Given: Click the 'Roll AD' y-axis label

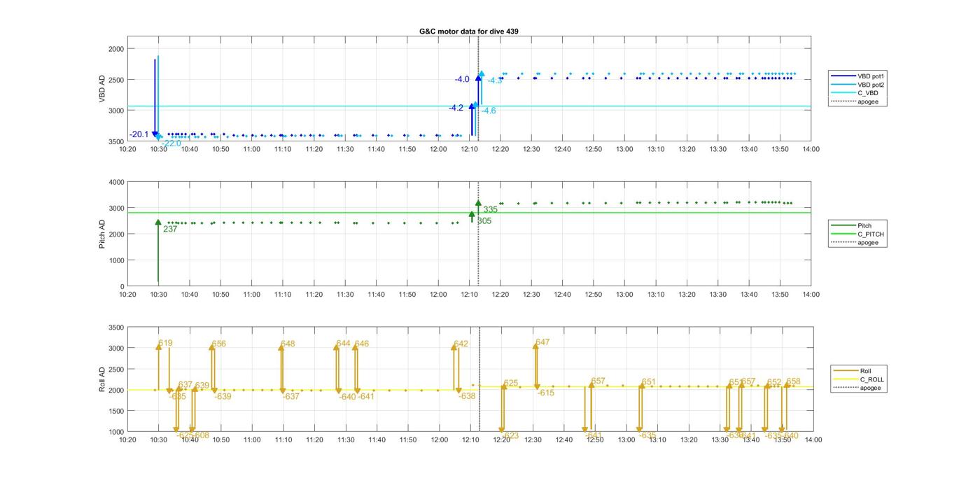Looking at the screenshot, I should [x=102, y=379].
